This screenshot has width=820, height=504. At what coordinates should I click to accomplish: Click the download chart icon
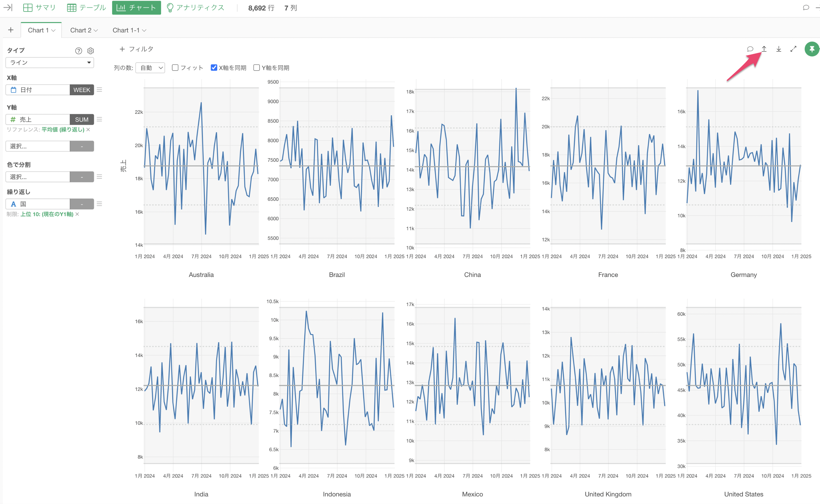click(778, 49)
